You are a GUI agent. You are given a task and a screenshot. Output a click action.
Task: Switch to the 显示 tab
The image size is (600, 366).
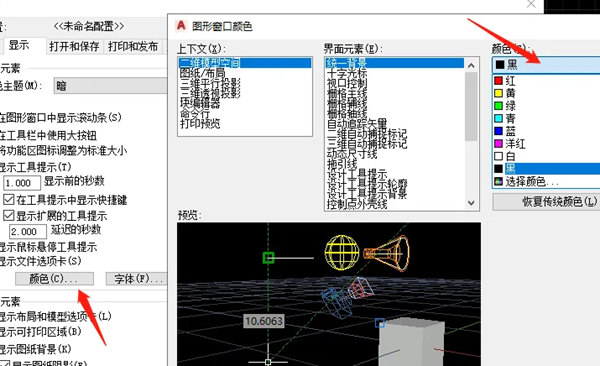click(x=19, y=45)
